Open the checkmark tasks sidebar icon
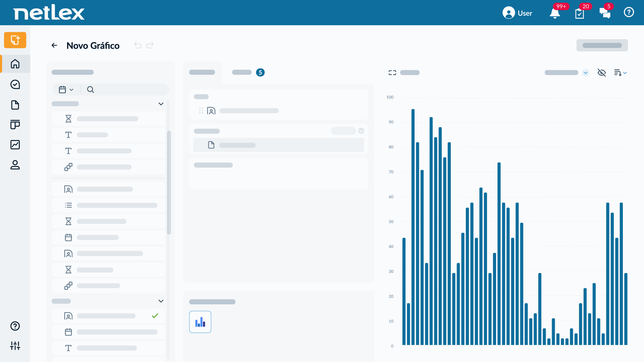This screenshot has height=362, width=644. coord(15,84)
